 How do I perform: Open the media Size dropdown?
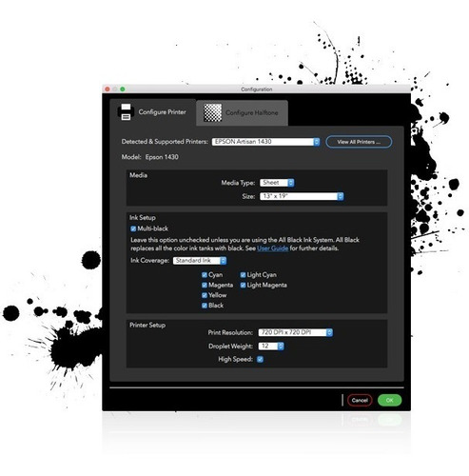point(302,196)
